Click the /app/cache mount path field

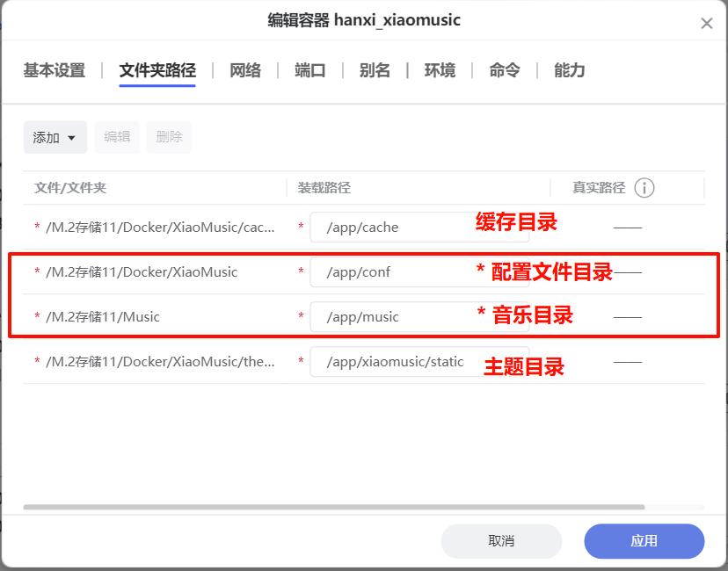pos(391,228)
